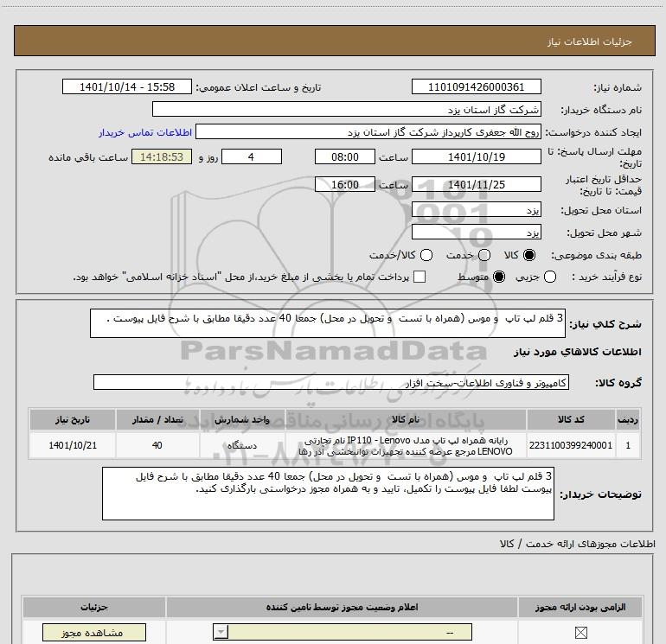The image size is (666, 644).
Task: Click the اطلاعات مجوزهای ارائه خدمت / کالا heading
Action: 578,544
